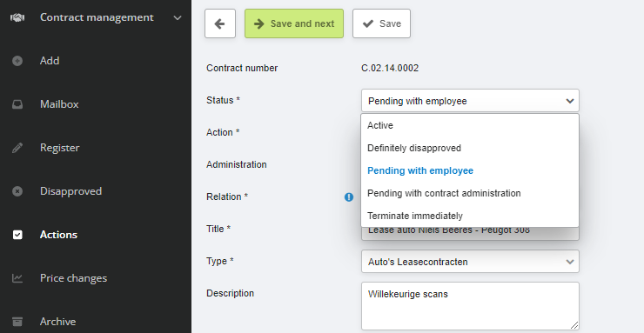Click the plus icon beside Add
Image resolution: width=644 pixels, height=333 pixels.
point(17,61)
